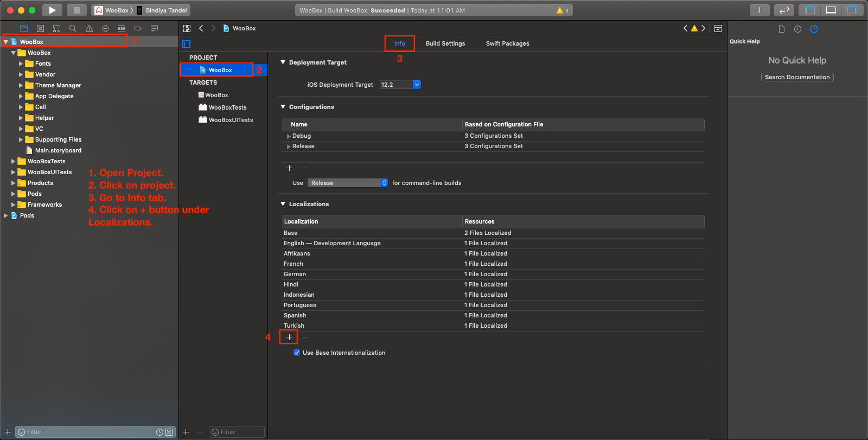Show the Quick Help inspector

pos(814,29)
